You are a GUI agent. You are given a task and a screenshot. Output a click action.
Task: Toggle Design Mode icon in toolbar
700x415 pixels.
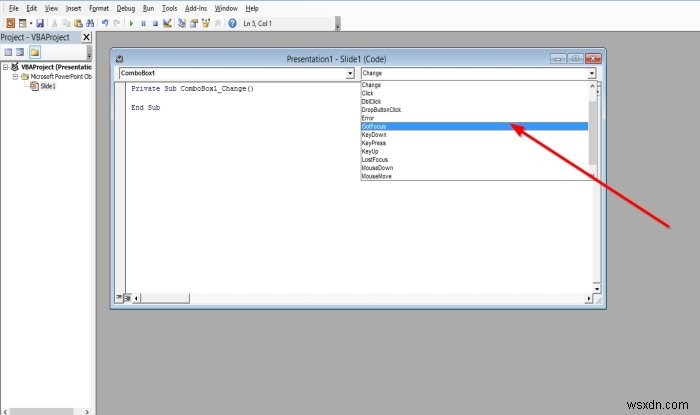(x=167, y=23)
